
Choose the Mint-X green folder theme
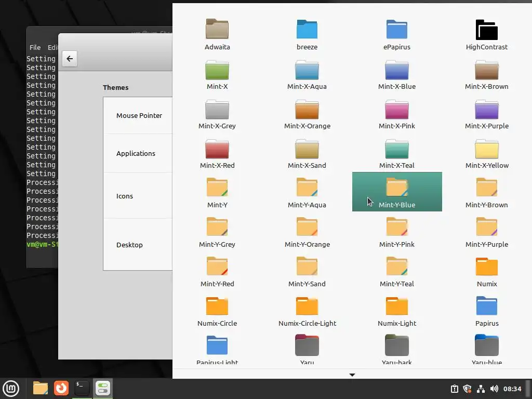pyautogui.click(x=217, y=74)
